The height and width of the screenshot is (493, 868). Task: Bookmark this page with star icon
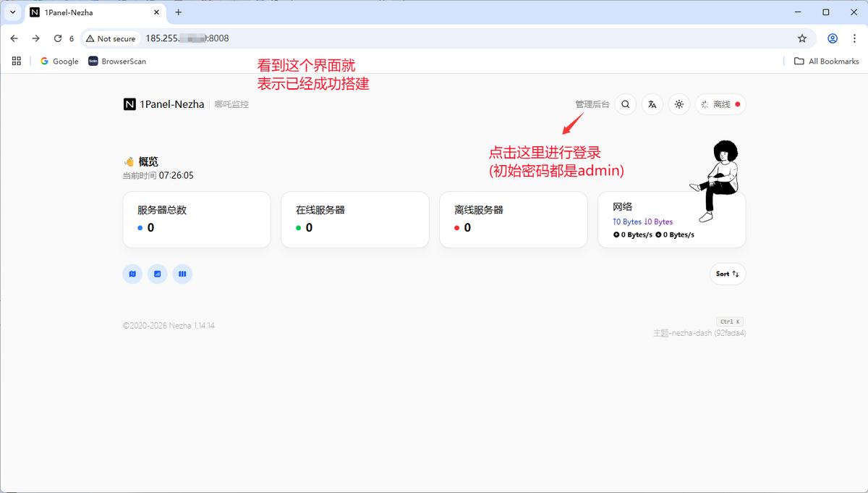801,38
